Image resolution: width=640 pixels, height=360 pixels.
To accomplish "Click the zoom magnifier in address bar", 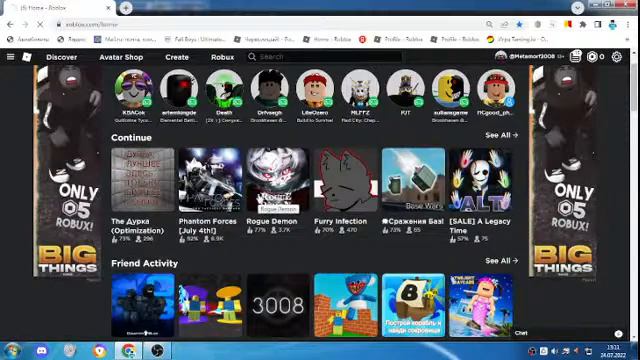I will [x=489, y=24].
